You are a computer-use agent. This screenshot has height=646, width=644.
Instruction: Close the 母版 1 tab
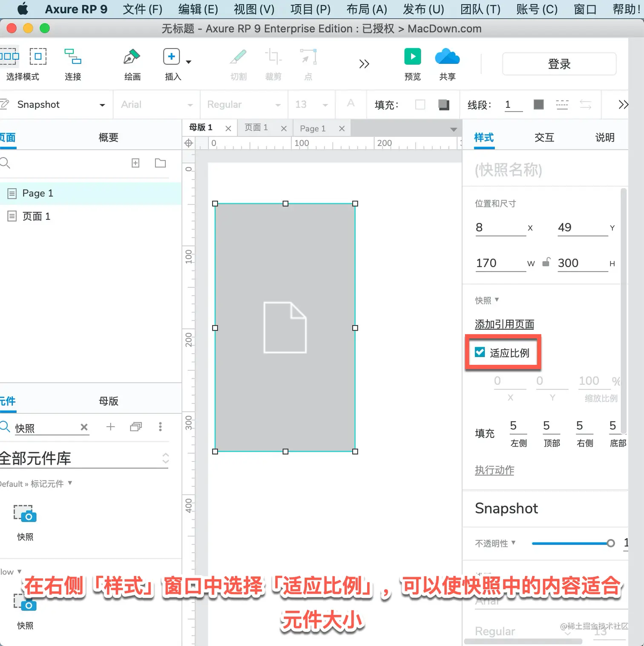[x=228, y=128]
